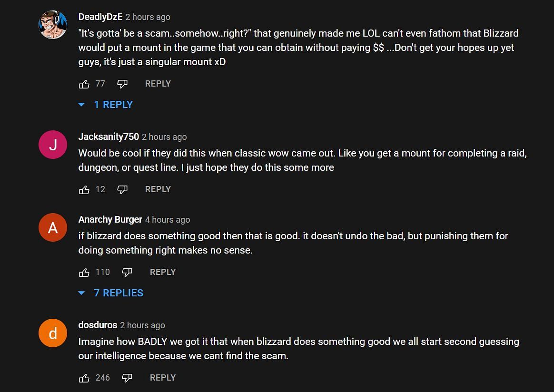Click Anarchy Burger's letter A avatar
The image size is (554, 392).
tap(52, 227)
